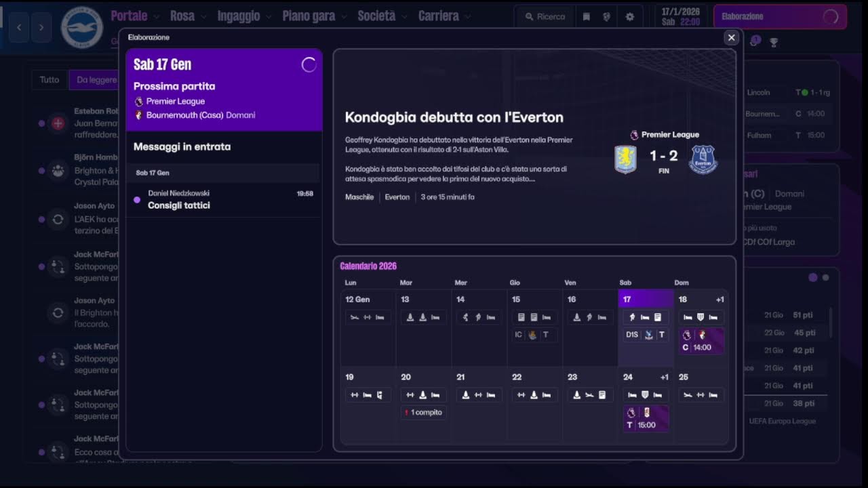Screen dimensions: 868x488
Task: Click the 'Messaggi in entrata' heading
Action: (182, 146)
